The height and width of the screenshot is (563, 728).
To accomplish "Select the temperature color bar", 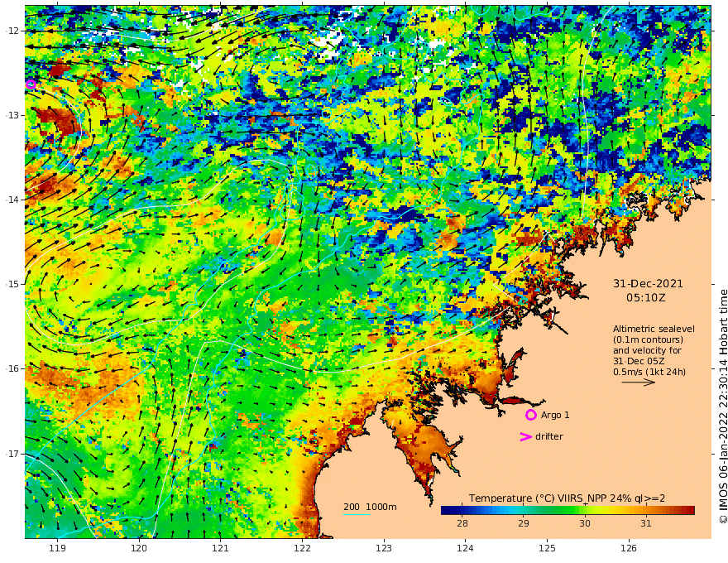I will 568,510.
